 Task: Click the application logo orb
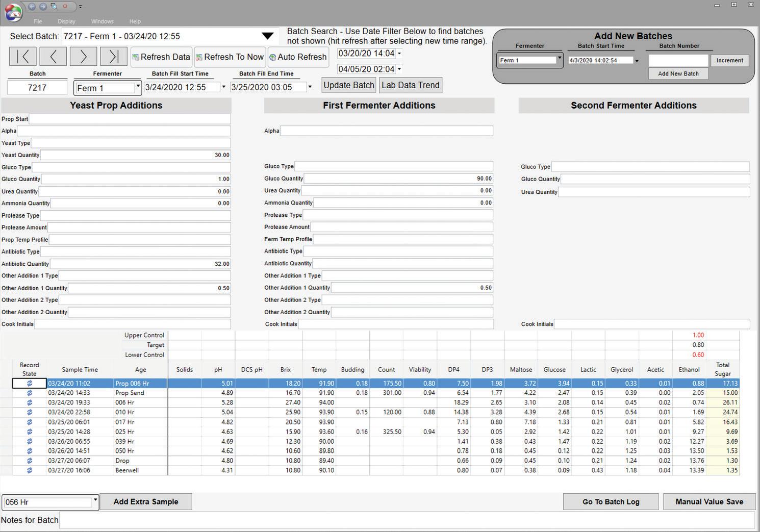pyautogui.click(x=13, y=13)
